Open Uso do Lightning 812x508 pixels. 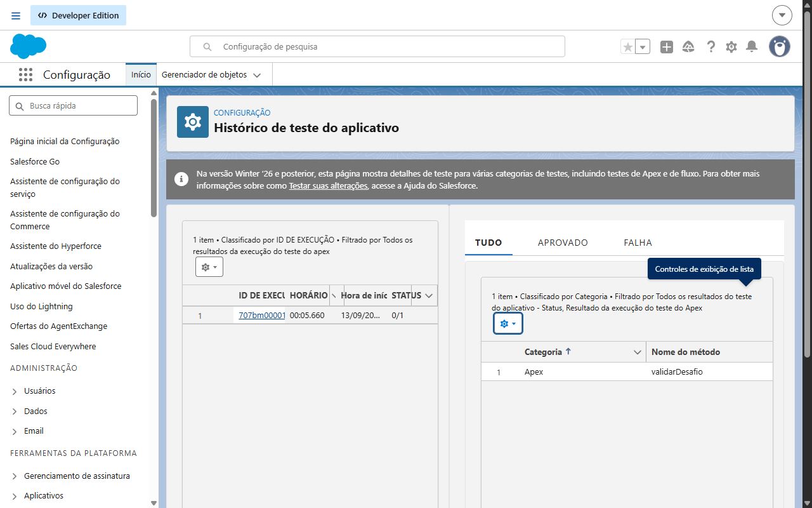click(41, 306)
